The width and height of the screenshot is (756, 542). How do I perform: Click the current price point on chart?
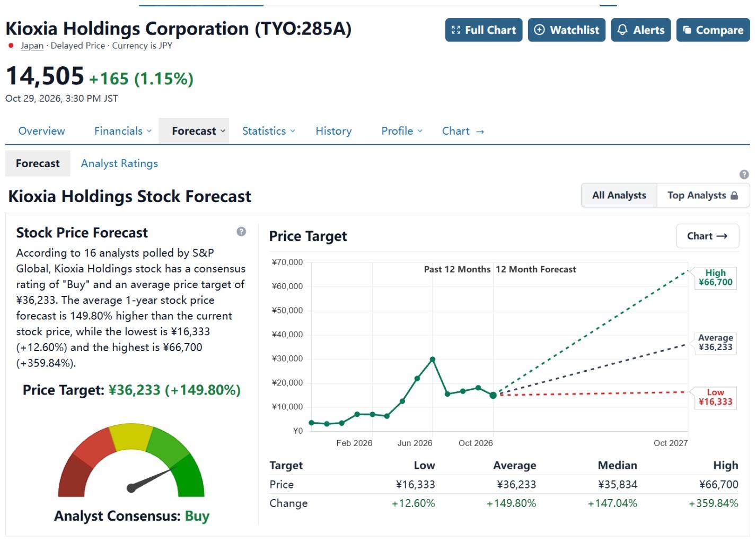(493, 395)
